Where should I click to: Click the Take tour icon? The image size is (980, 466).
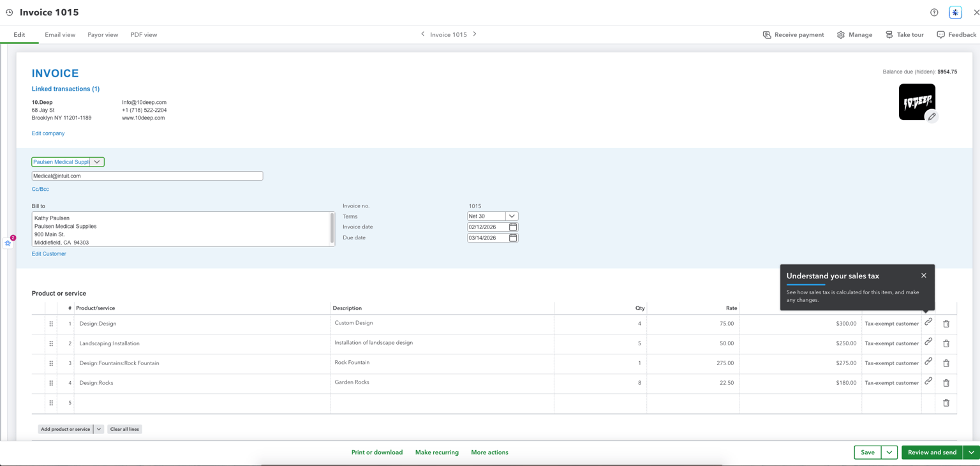889,34
